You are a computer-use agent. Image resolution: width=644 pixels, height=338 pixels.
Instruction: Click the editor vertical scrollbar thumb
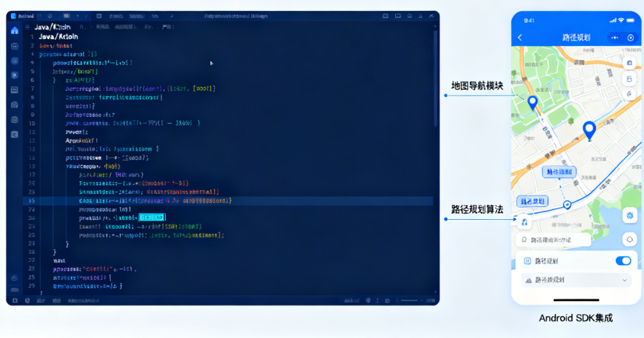[436, 78]
